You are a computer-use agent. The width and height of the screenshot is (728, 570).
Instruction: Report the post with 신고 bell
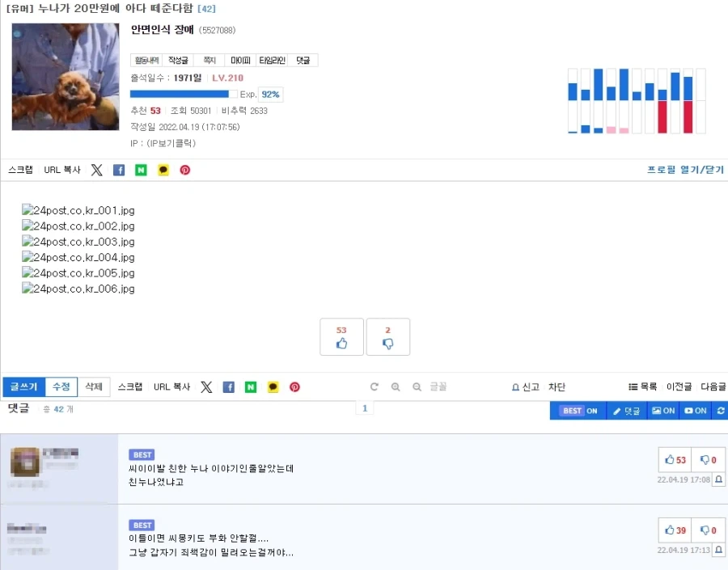[526, 386]
